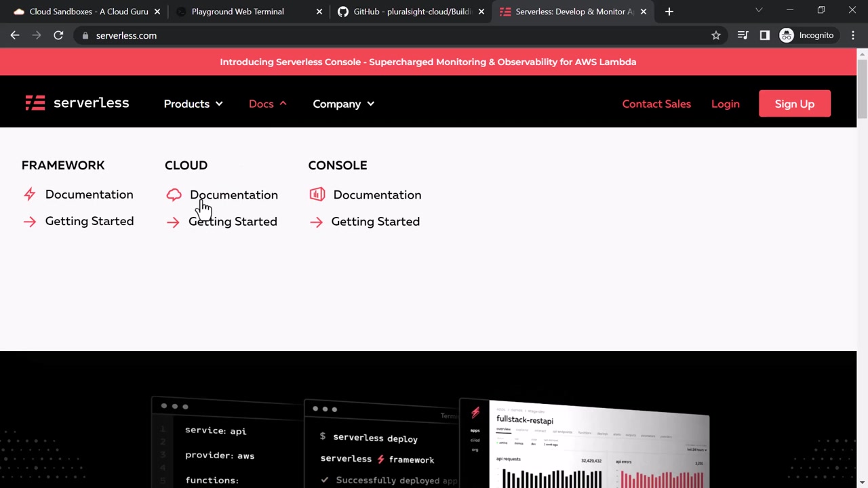Click the Sign Up button

click(x=795, y=104)
